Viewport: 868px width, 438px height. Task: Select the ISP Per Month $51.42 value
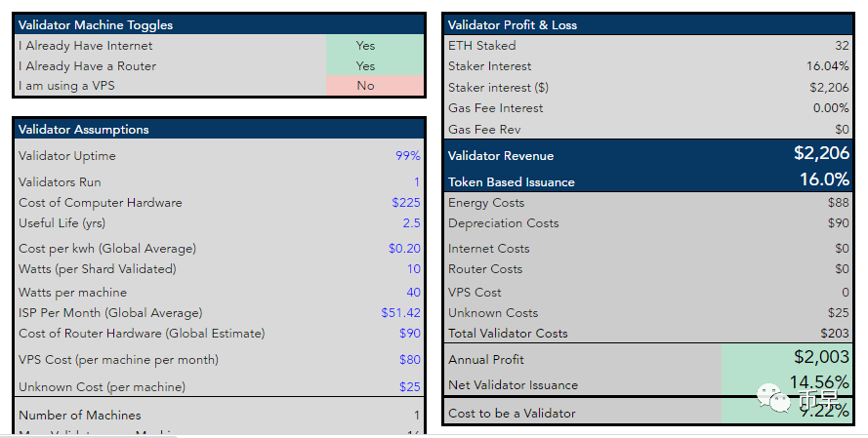click(x=400, y=313)
